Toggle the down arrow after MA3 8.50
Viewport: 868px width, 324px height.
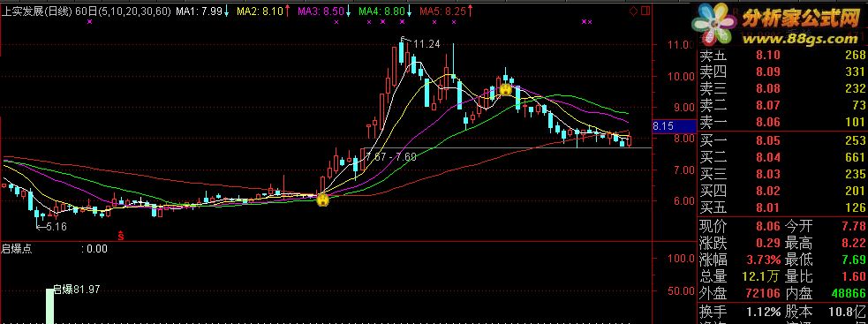[348, 11]
